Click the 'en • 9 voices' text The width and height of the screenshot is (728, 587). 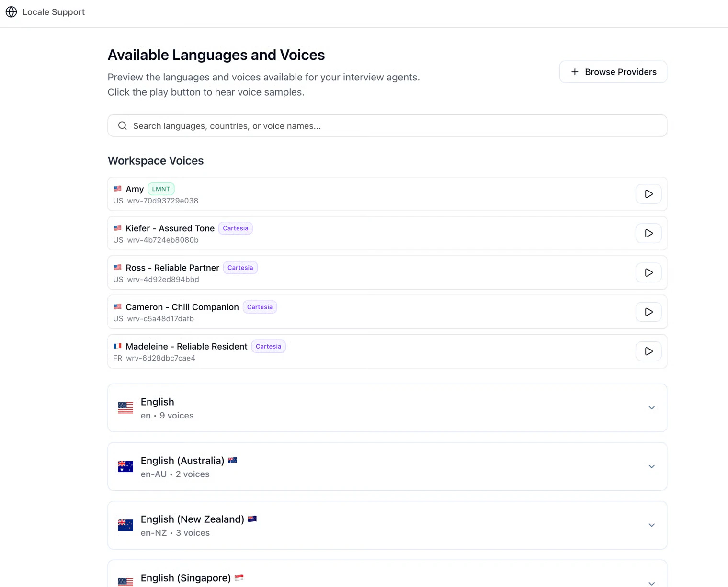pos(167,416)
